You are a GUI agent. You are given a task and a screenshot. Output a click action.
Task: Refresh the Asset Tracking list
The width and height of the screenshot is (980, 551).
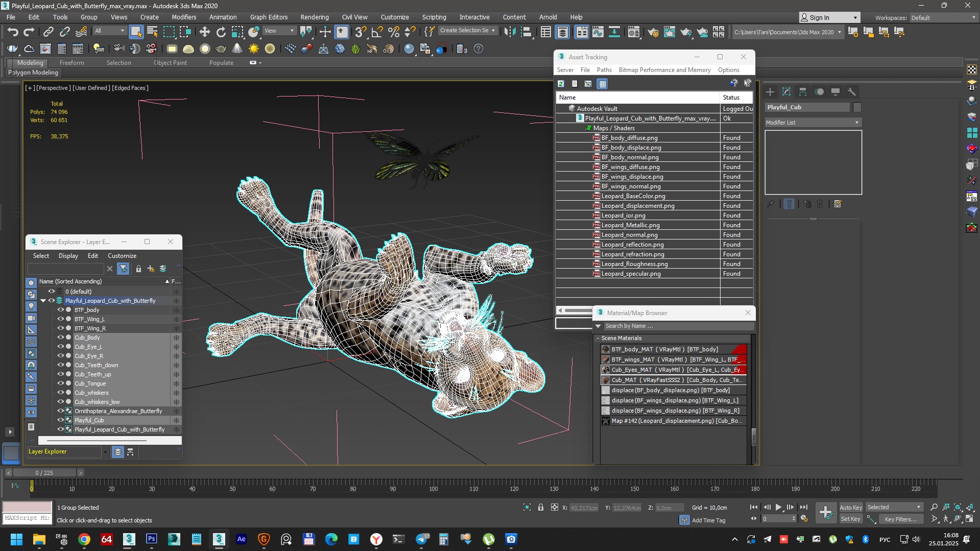(x=561, y=84)
